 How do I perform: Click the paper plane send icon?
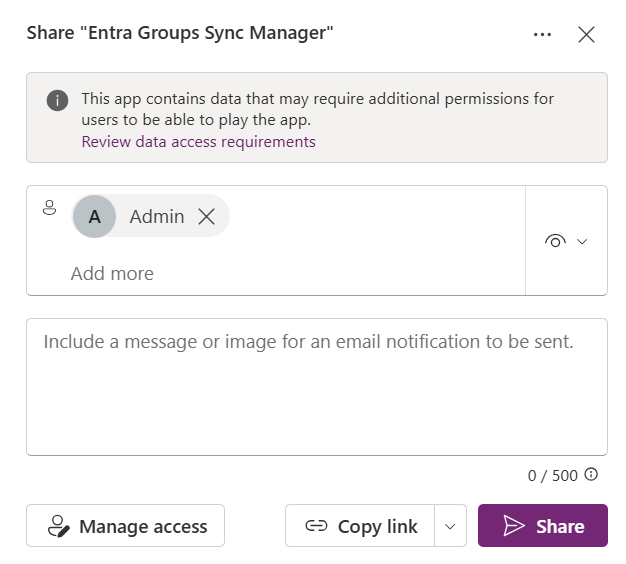tap(514, 526)
